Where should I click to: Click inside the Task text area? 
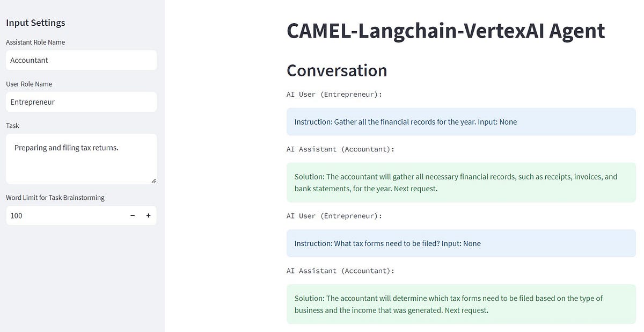tap(81, 158)
